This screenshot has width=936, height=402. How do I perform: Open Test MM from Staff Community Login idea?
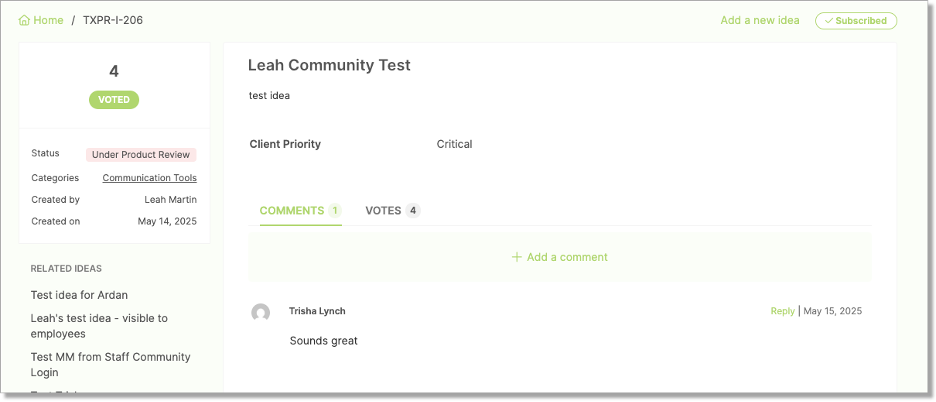click(110, 365)
